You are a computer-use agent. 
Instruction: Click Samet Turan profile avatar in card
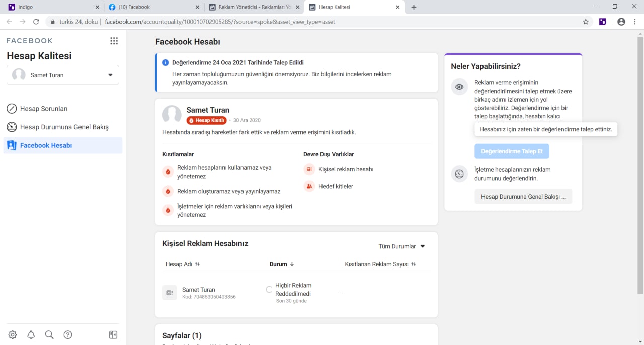172,115
